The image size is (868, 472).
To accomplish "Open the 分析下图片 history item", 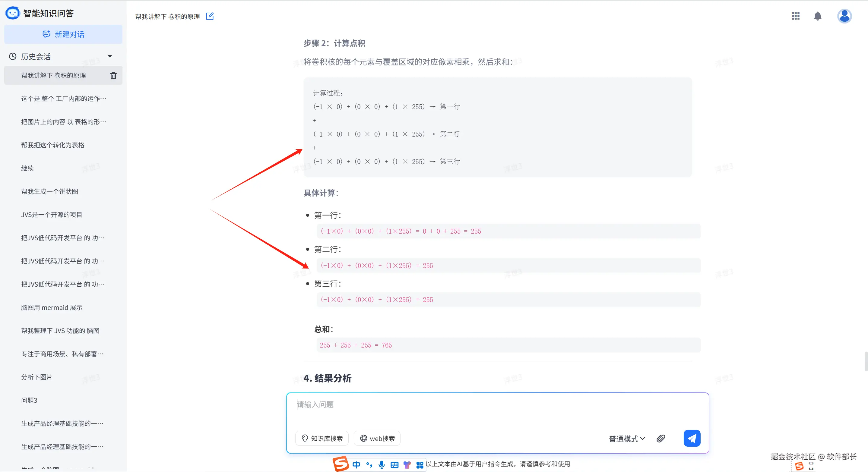I will pyautogui.click(x=37, y=377).
